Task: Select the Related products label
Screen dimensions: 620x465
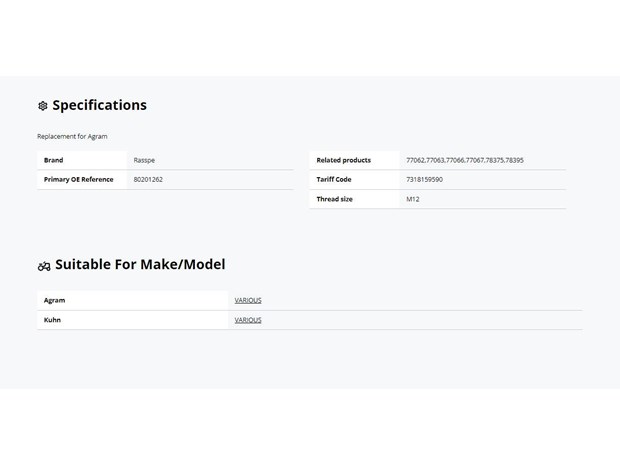Action: tap(344, 160)
